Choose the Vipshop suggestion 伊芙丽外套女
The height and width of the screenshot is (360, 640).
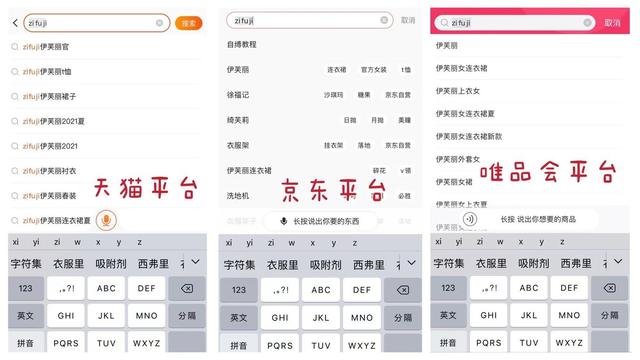[458, 159]
